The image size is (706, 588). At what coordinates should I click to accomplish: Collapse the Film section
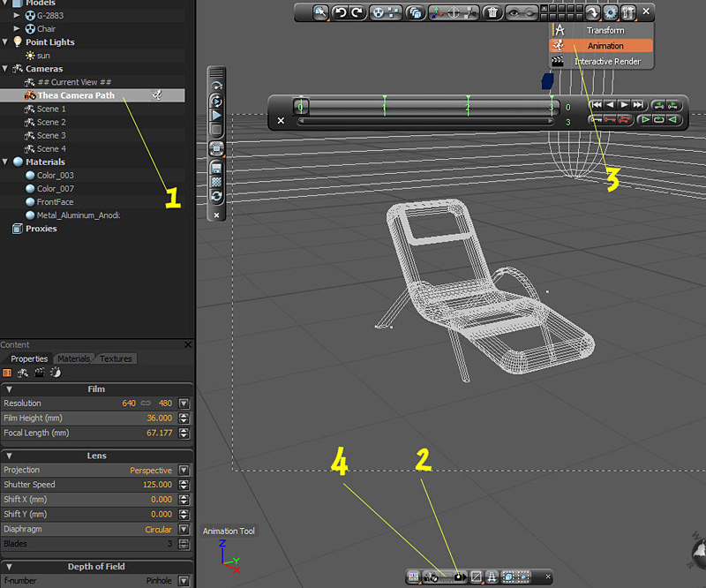(9, 388)
